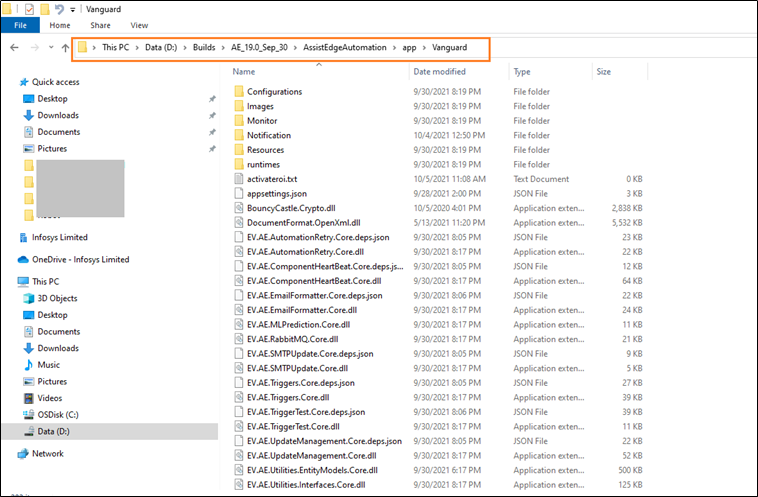Viewport: 758px width, 497px height.
Task: Open the recent locations dropdown arrow
Action: tap(49, 48)
